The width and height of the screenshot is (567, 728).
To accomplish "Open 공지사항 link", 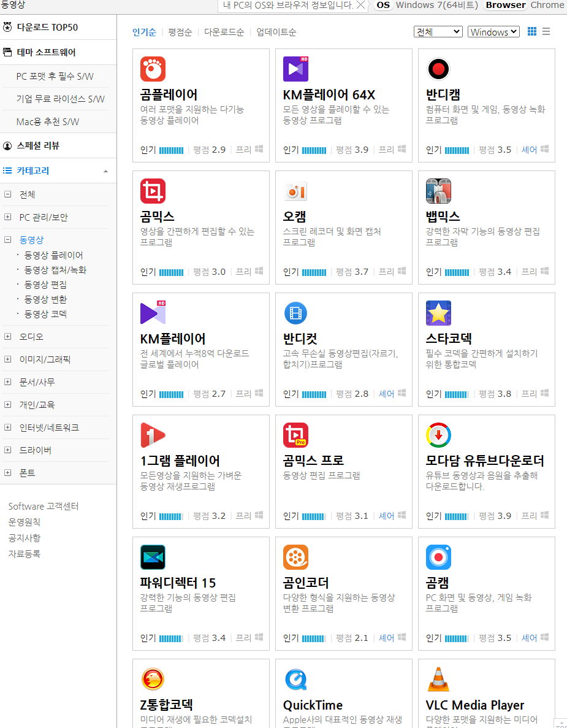I will (x=24, y=538).
